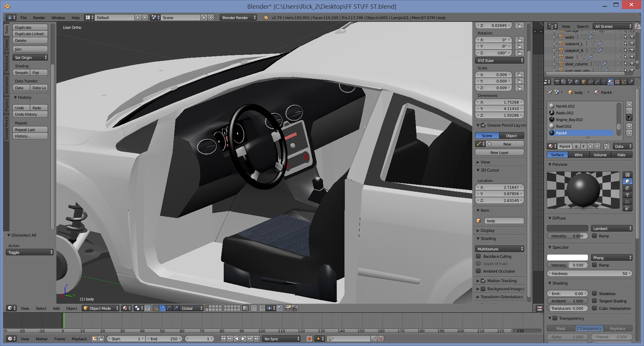Open the World properties tab (globe icon)
Image resolution: width=644 pixels, height=346 pixels.
coord(577,82)
